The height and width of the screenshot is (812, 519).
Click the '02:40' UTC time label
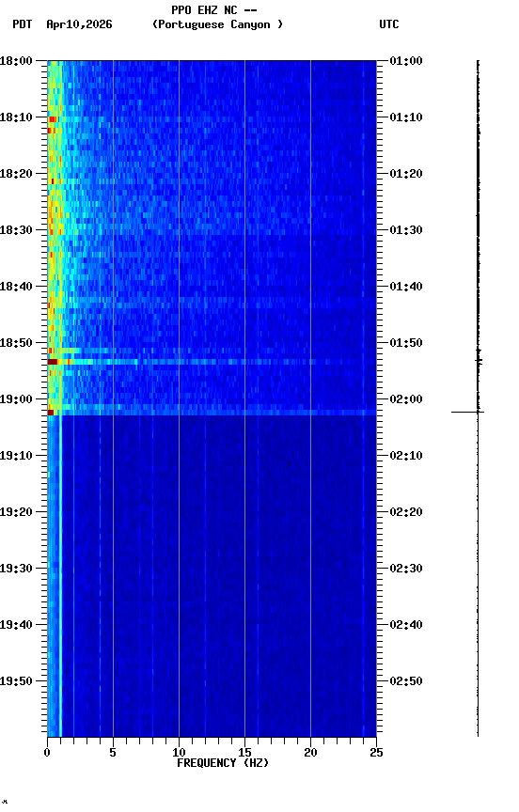point(406,625)
